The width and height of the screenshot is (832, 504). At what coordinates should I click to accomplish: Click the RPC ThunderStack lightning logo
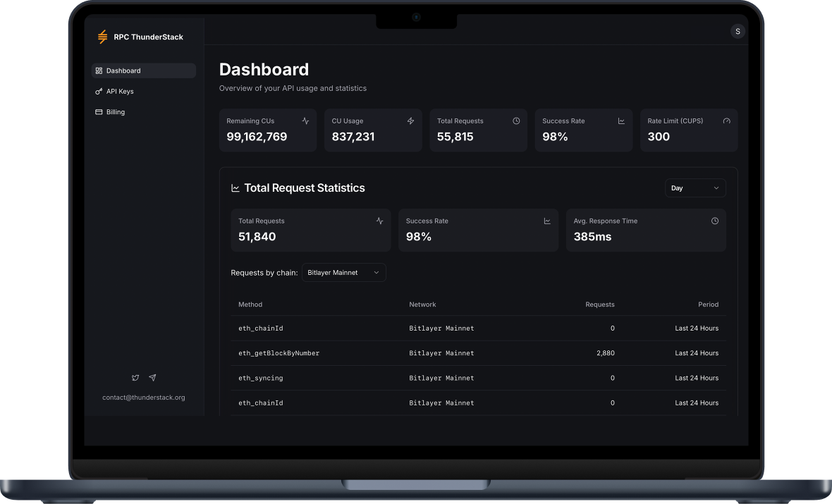pos(103,37)
